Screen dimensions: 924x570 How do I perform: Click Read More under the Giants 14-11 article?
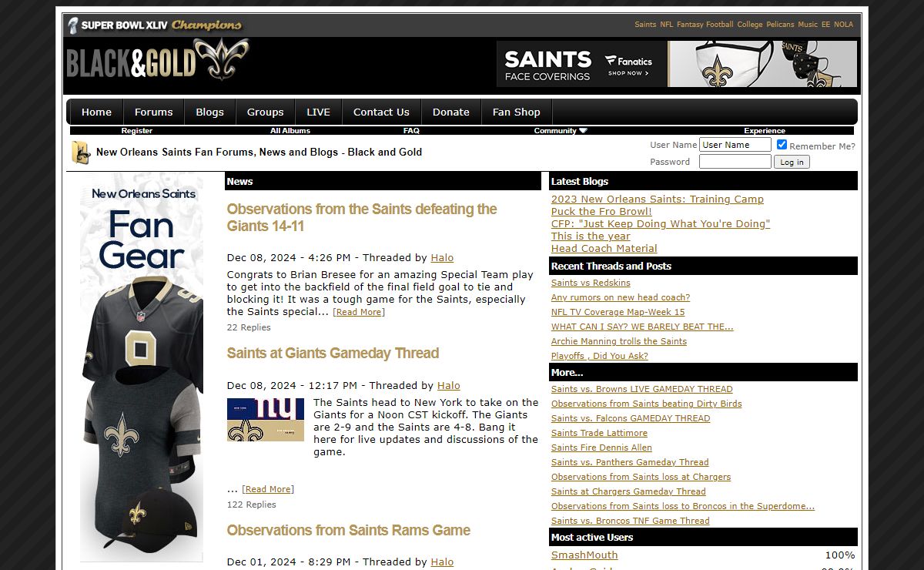[x=359, y=312]
